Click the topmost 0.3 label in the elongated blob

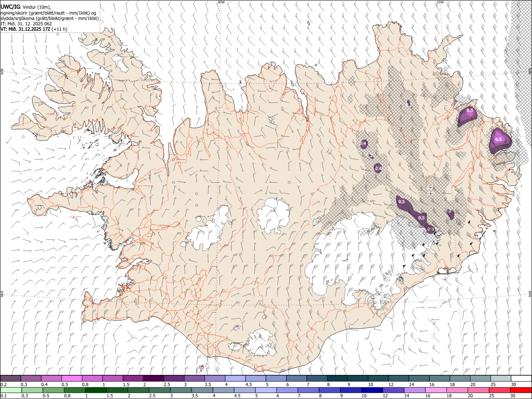coord(401,202)
